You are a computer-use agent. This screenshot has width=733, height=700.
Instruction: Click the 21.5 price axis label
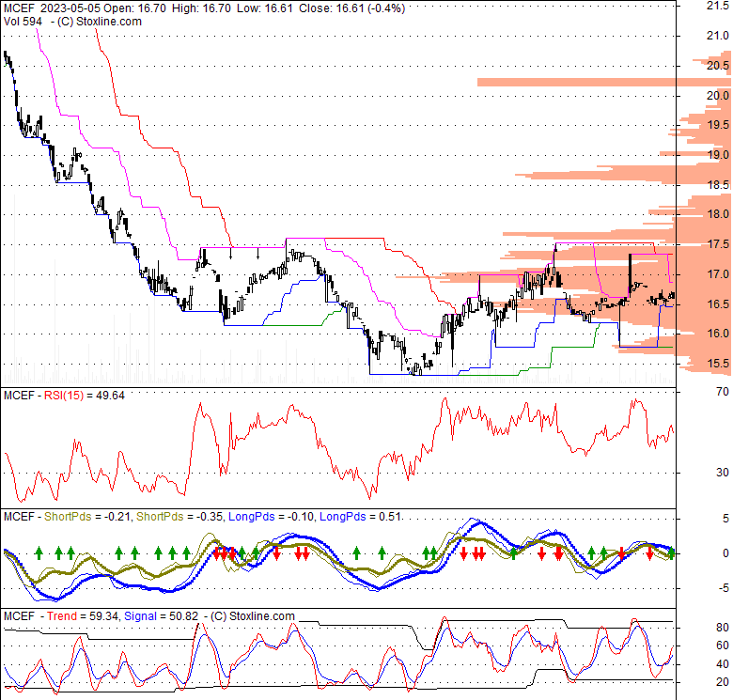click(718, 6)
